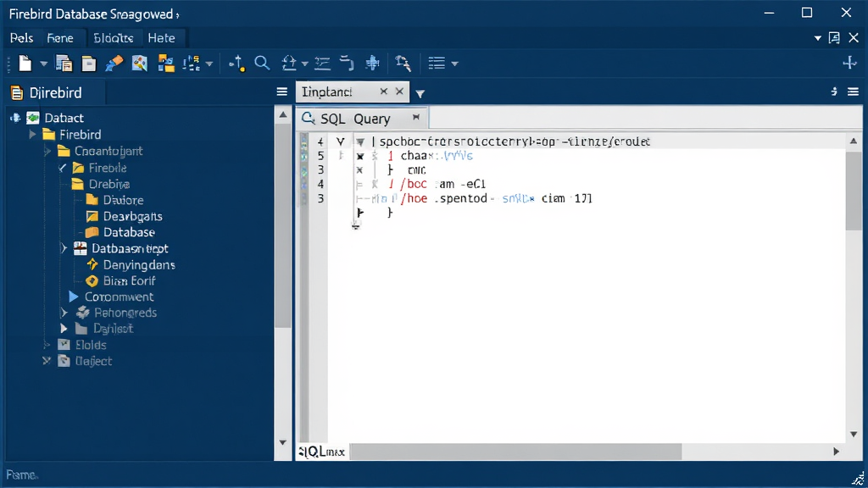Close the Iinptancl tab
This screenshot has height=488, width=868.
tap(399, 91)
